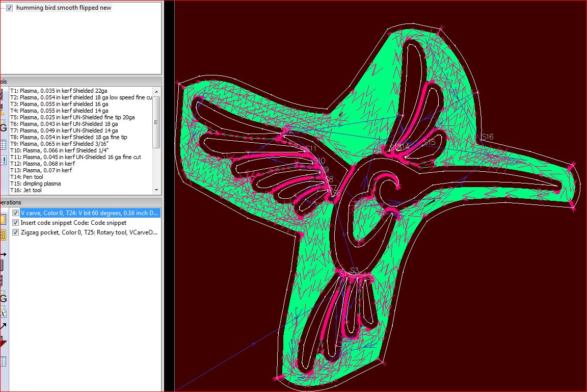Toggle the Zigzag pocket operation checkbox

16,232
